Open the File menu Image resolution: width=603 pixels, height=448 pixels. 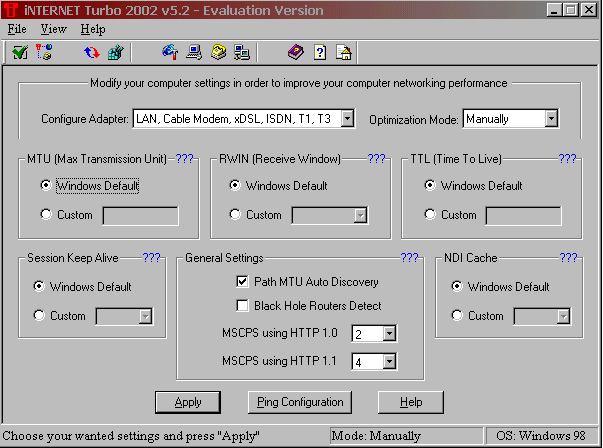tap(17, 29)
